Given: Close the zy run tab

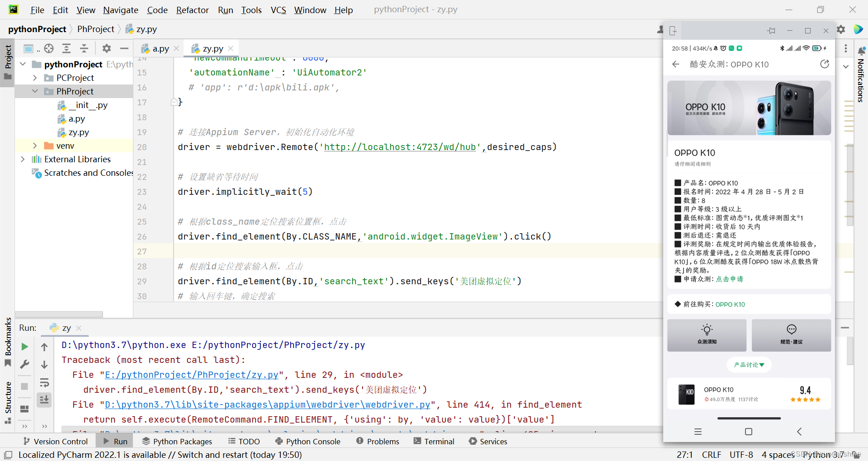Looking at the screenshot, I should pyautogui.click(x=79, y=328).
